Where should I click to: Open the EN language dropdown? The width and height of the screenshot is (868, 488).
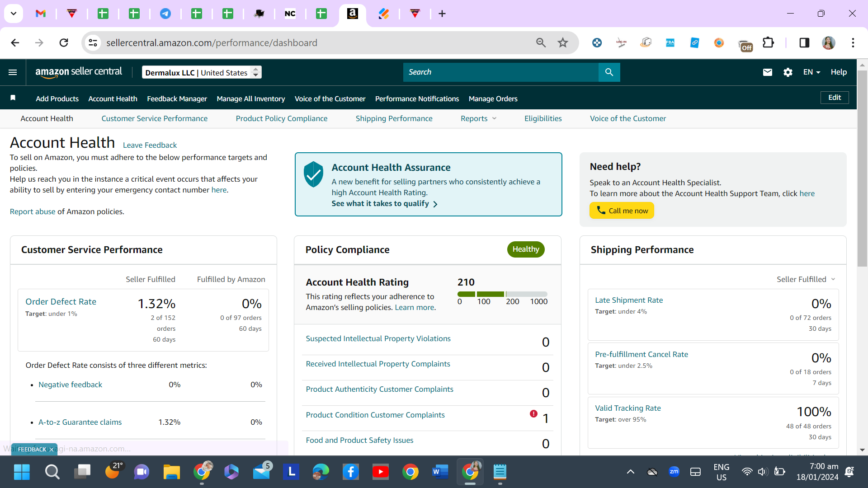[x=811, y=72]
